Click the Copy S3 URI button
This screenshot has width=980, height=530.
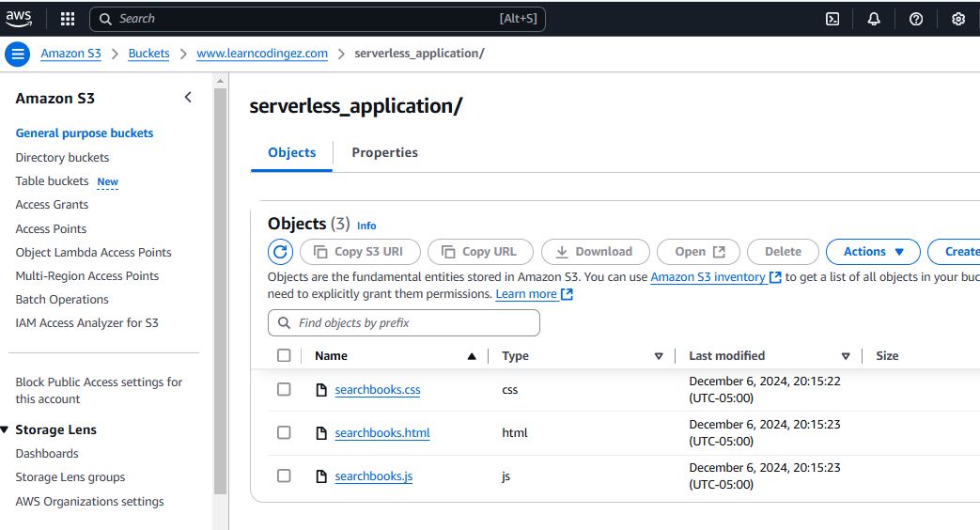click(x=360, y=251)
